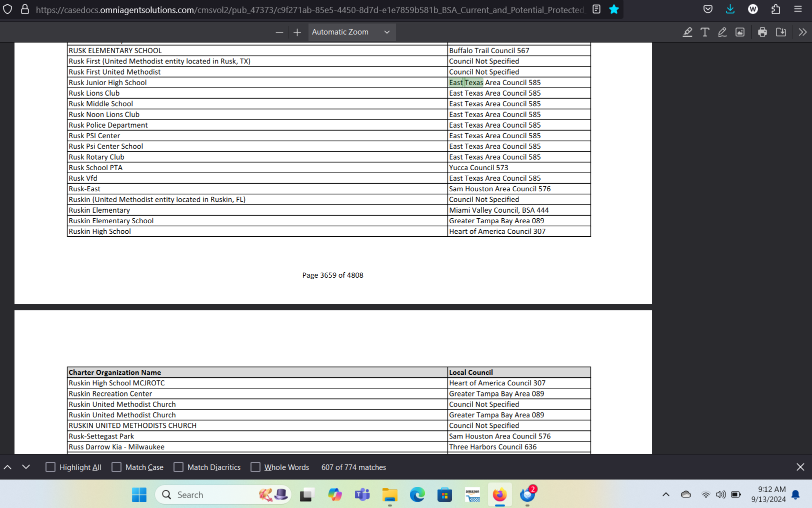Open black-and-white app icon beside taskbar search
Image resolution: width=812 pixels, height=508 pixels.
tap(306, 494)
